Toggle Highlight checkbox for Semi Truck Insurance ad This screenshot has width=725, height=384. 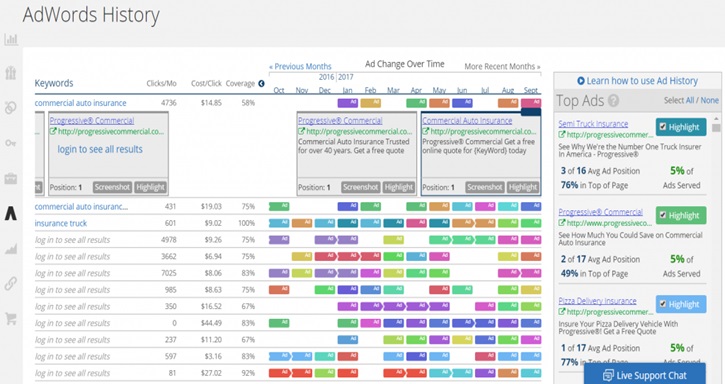pyautogui.click(x=663, y=127)
